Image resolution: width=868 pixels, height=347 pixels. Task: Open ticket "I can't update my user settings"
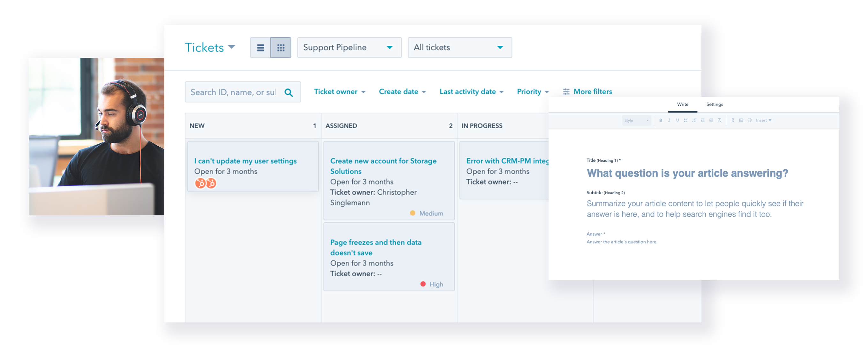pyautogui.click(x=245, y=161)
